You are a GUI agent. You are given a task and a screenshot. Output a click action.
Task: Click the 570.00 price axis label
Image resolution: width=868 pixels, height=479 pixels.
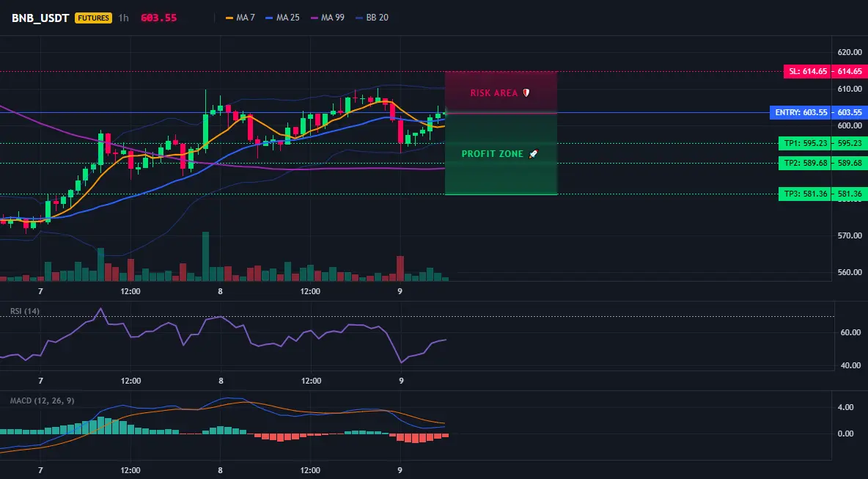coord(850,235)
